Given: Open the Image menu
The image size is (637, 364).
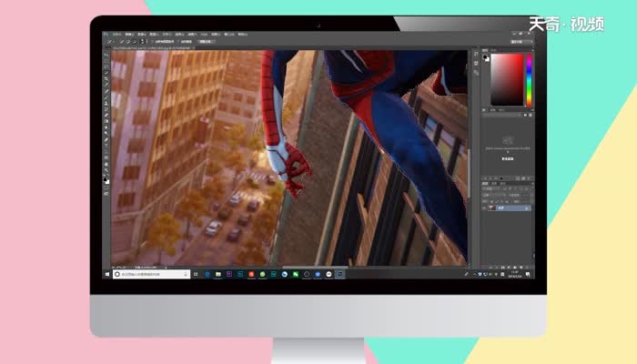Looking at the screenshot, I should tap(141, 35).
